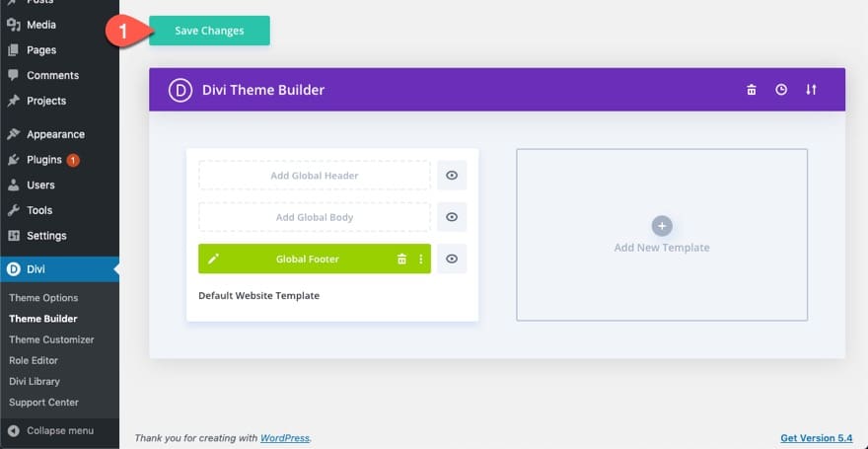Select the Divi menu in sidebar
Viewport: 868px width, 449px height.
coord(60,269)
